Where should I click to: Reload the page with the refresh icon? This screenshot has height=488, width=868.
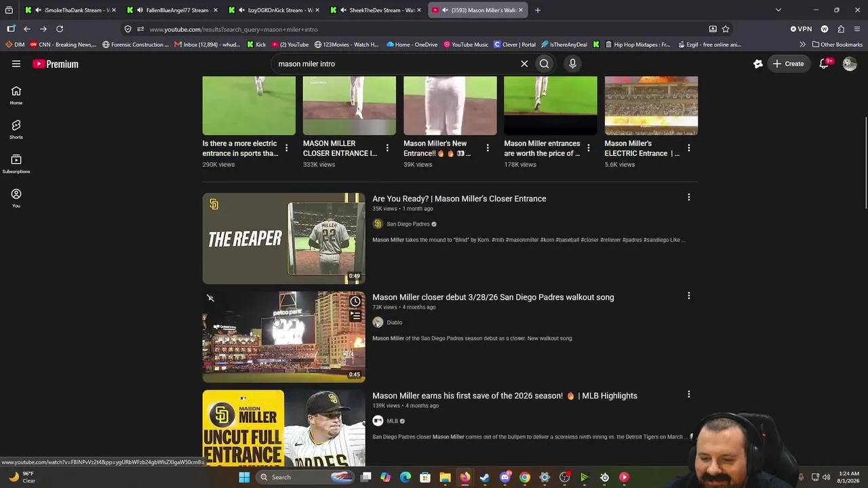point(60,29)
